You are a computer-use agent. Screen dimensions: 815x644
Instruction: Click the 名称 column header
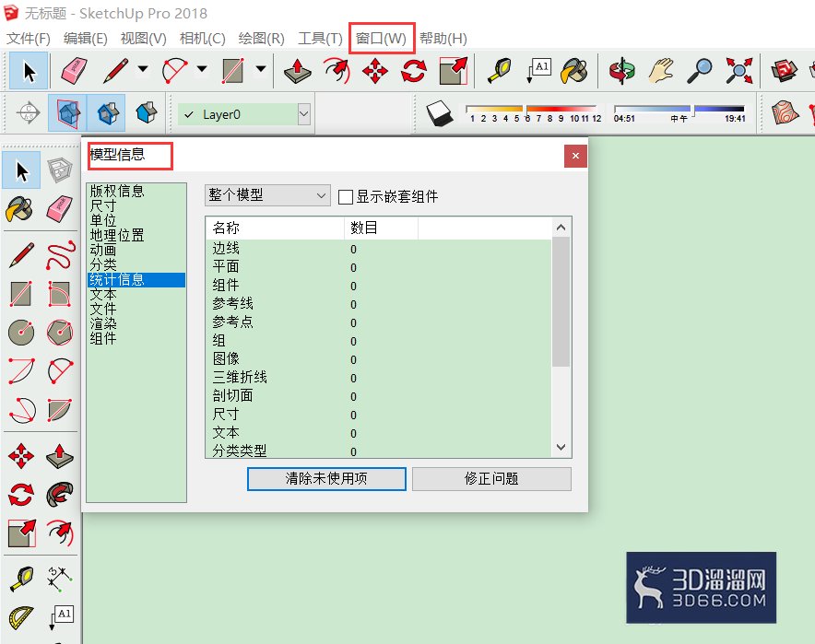275,228
